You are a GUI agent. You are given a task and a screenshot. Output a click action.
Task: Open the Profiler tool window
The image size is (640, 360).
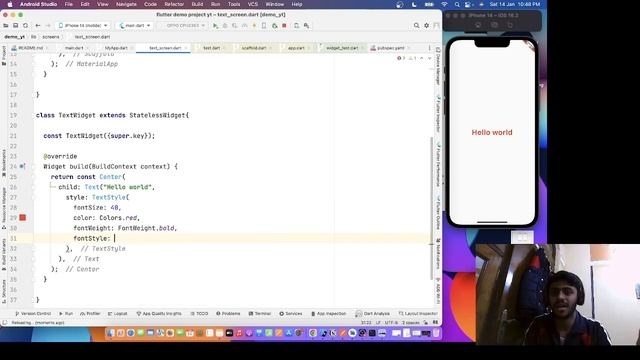90,313
